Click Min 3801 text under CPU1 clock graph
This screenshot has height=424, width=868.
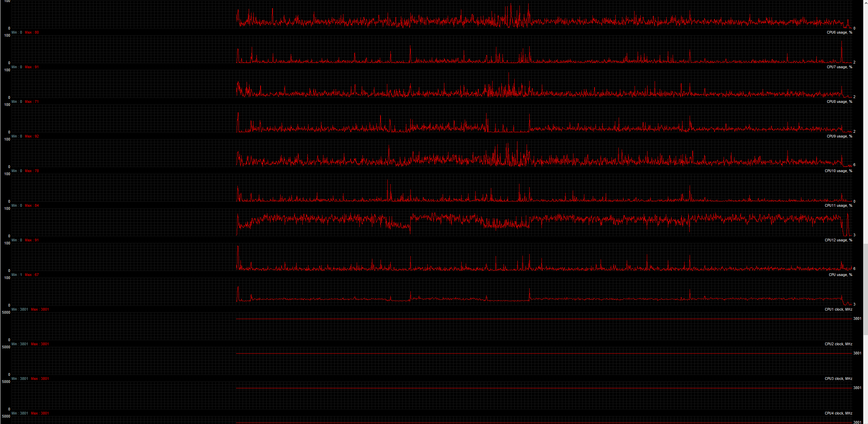point(20,344)
